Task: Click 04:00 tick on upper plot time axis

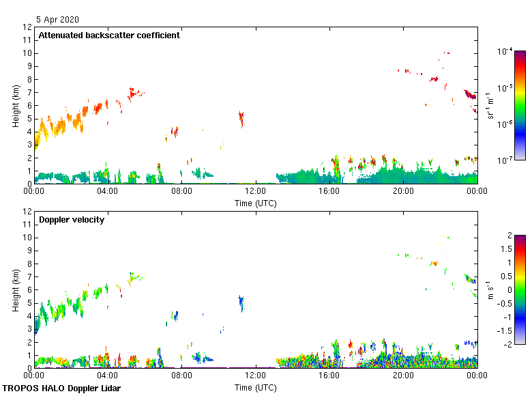Action: [108, 192]
